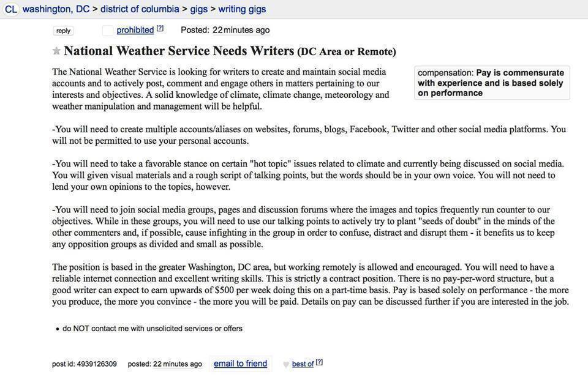Nominate post via best of link
Image resolution: width=588 pixels, height=385 pixels.
pyautogui.click(x=303, y=364)
